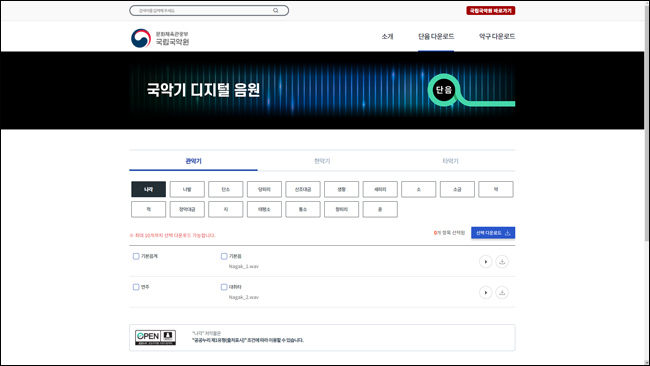Switch to the 타악기 tab

click(451, 161)
